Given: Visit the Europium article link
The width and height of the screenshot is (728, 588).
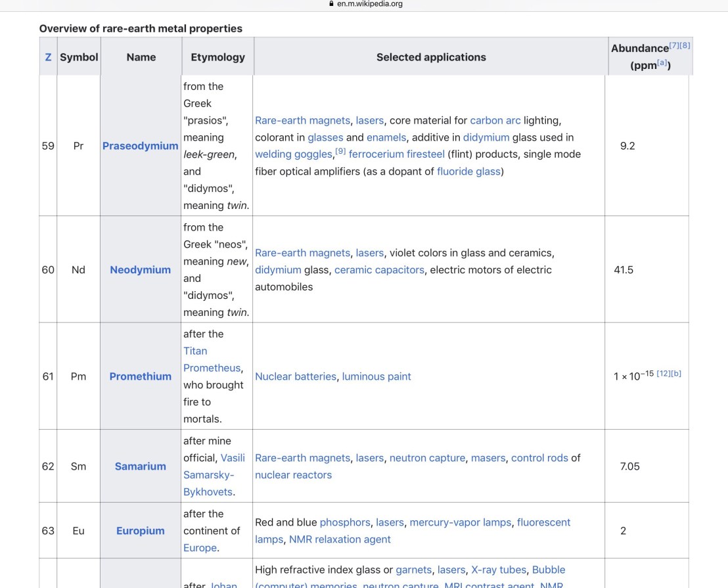Looking at the screenshot, I should pos(140,531).
